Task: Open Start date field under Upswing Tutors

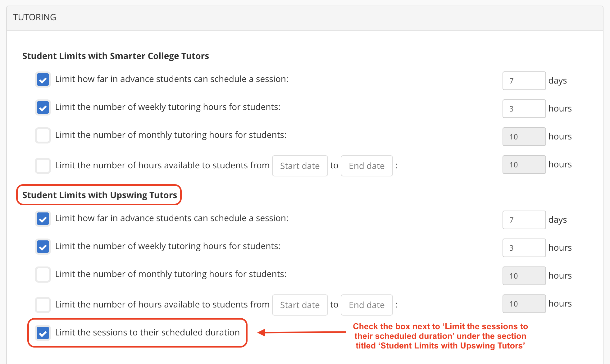Action: (x=300, y=305)
